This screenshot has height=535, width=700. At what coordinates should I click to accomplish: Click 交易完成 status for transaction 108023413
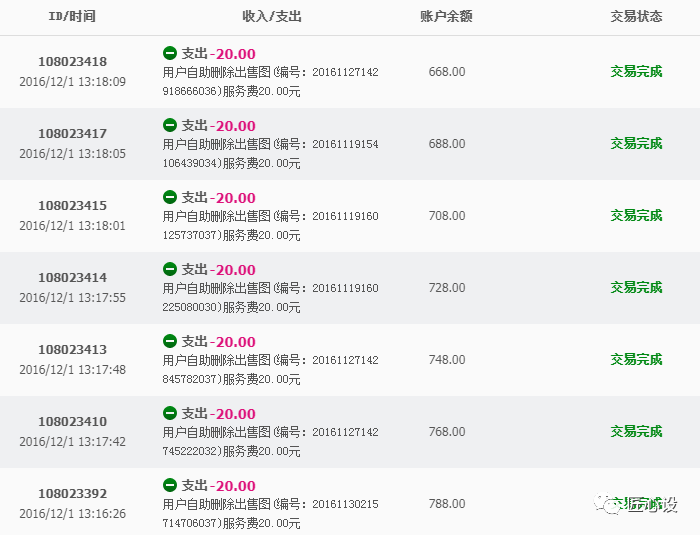coord(636,360)
